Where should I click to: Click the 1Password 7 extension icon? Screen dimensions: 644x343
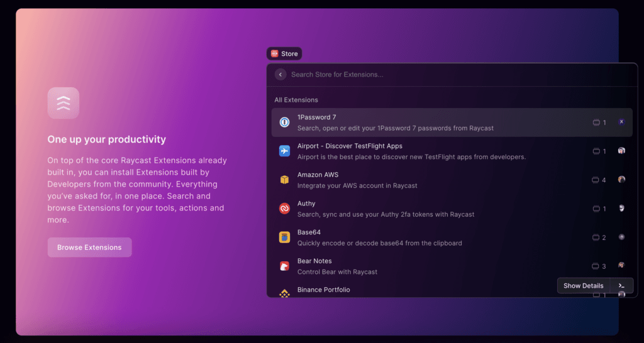click(285, 122)
